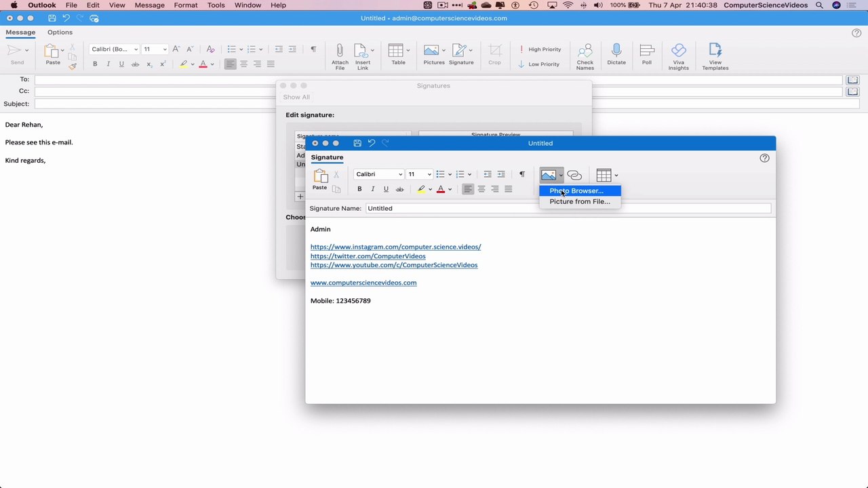Click highlight color pen in Signature window
The height and width of the screenshot is (488, 868).
click(x=421, y=189)
